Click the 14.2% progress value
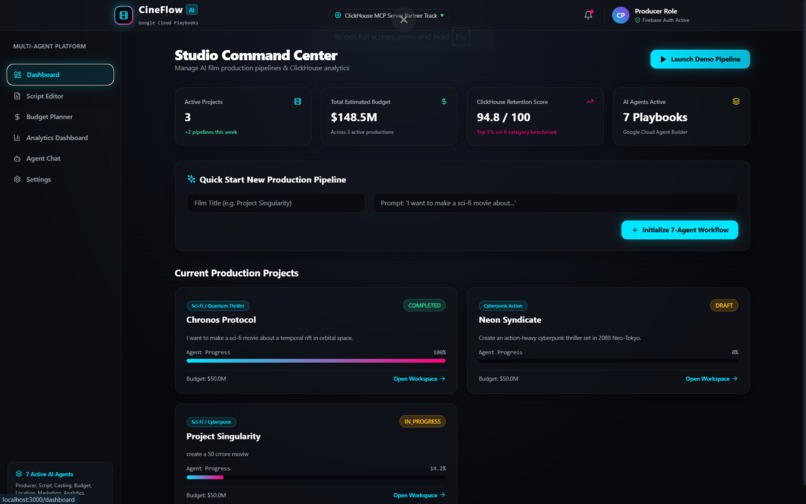The height and width of the screenshot is (504, 806). 438,469
